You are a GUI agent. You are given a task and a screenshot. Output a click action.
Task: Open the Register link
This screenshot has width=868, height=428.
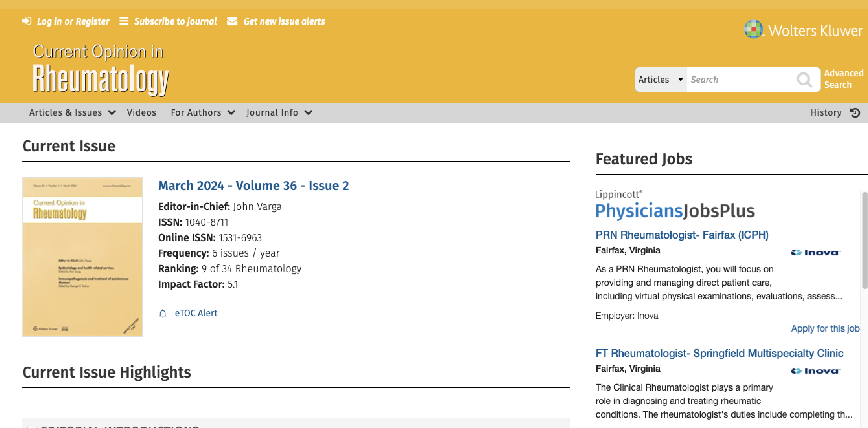(x=92, y=21)
